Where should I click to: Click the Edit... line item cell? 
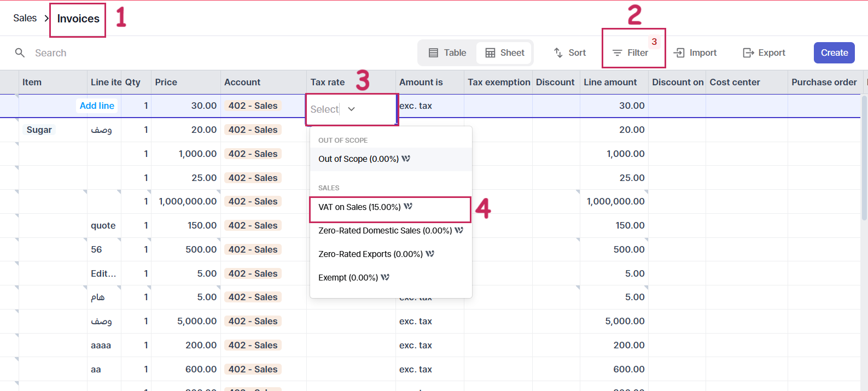pos(103,273)
